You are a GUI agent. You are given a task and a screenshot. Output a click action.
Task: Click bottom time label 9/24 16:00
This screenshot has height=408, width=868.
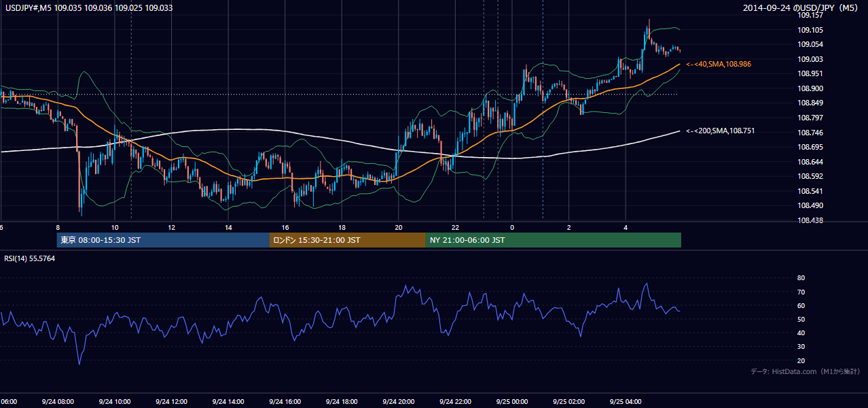[285, 402]
